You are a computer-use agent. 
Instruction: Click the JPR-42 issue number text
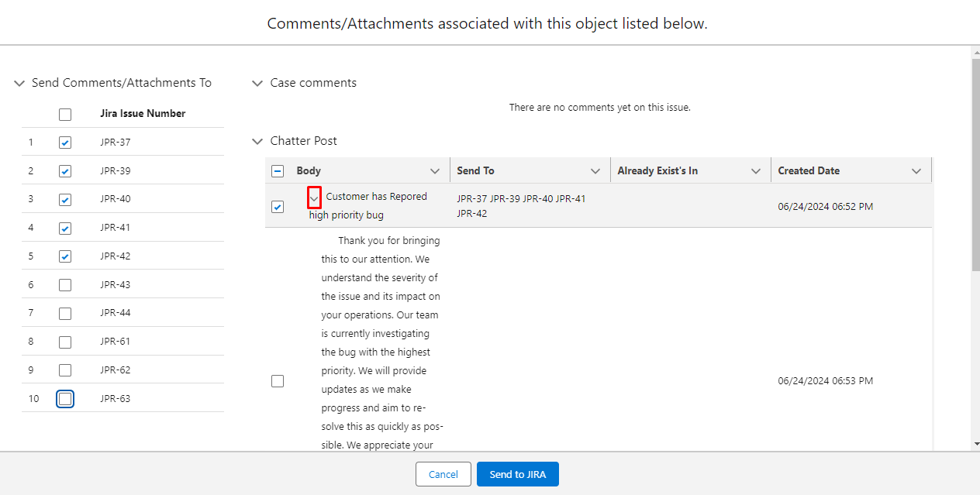(x=116, y=256)
